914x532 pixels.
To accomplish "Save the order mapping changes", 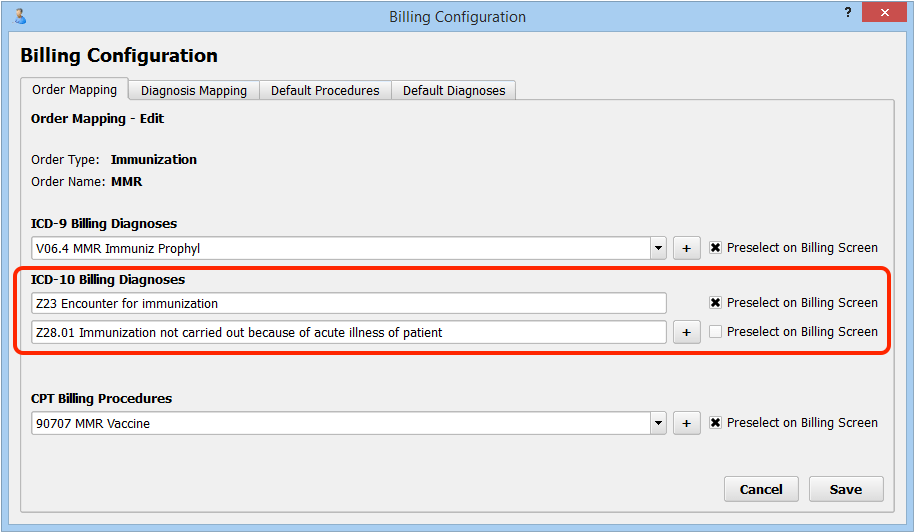I will (x=846, y=489).
